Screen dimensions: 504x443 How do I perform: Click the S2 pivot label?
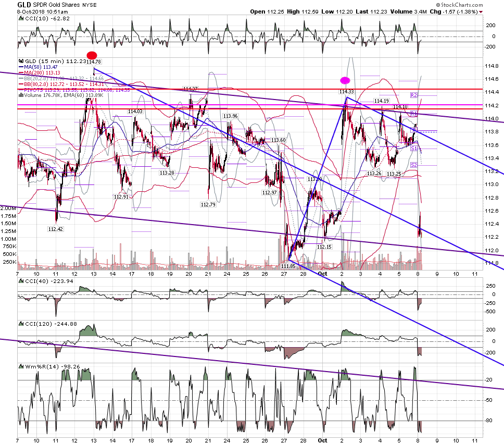pos(414,165)
